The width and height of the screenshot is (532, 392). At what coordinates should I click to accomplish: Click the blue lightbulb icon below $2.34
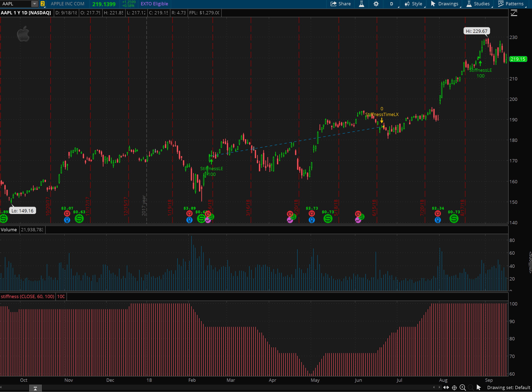[438, 220]
